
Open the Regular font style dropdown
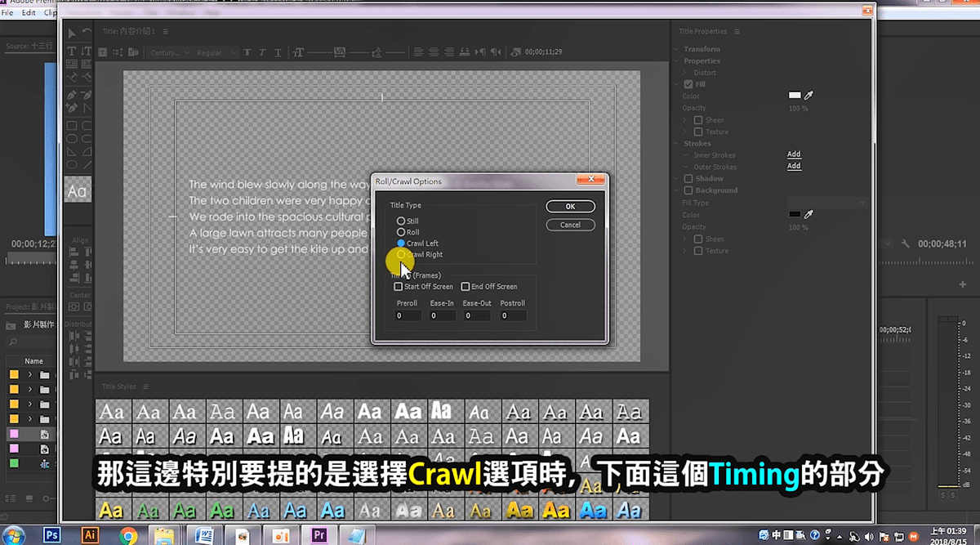216,52
